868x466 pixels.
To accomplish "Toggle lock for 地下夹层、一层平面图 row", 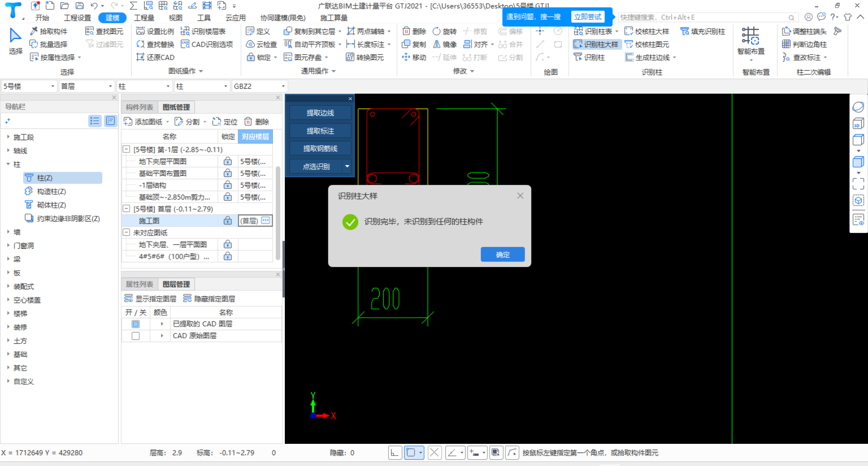I will click(x=228, y=244).
